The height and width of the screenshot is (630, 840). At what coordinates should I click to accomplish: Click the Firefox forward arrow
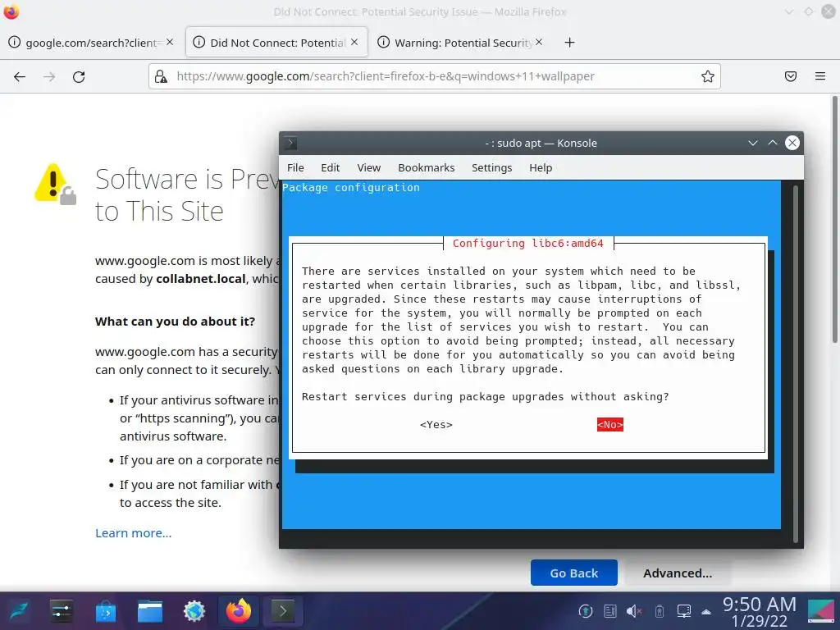pos(49,76)
